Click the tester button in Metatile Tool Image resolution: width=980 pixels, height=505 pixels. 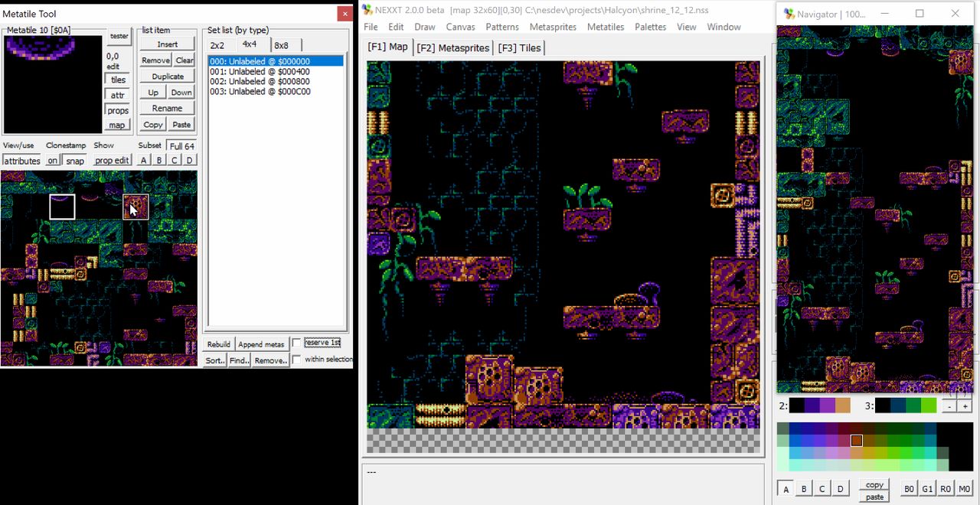coord(119,36)
